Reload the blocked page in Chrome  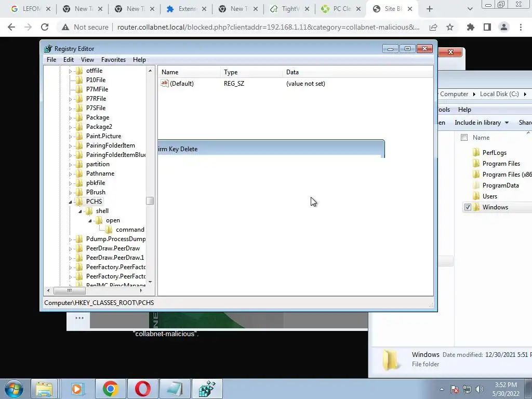click(45, 27)
